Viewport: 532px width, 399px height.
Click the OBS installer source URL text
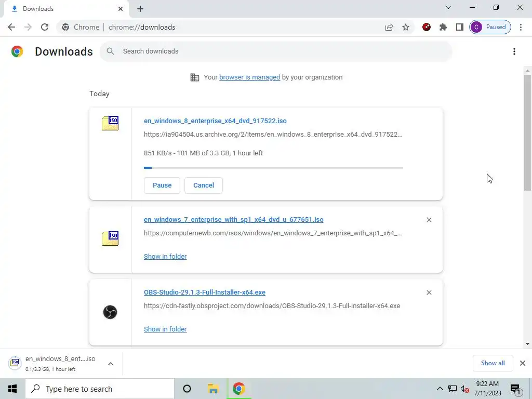pyautogui.click(x=272, y=306)
